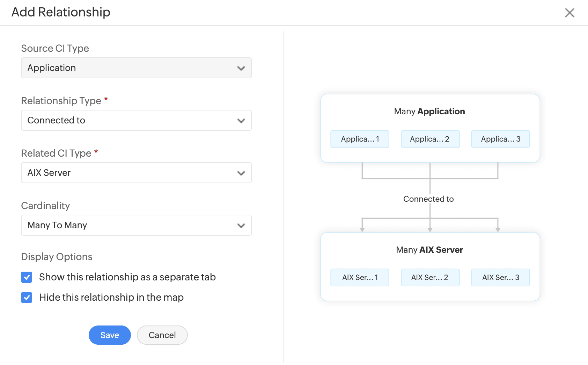Expand the Relationship Type dropdown
The width and height of the screenshot is (588, 365).
(x=136, y=120)
